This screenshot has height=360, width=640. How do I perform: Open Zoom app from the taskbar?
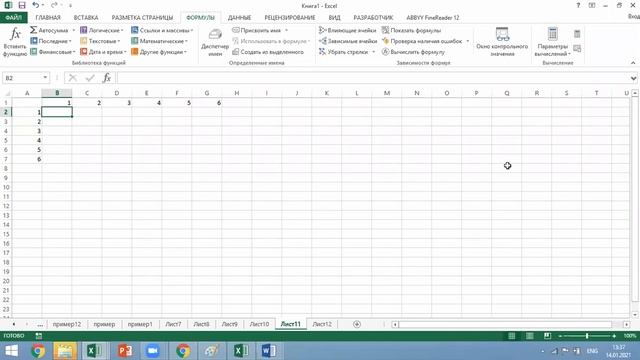click(153, 351)
